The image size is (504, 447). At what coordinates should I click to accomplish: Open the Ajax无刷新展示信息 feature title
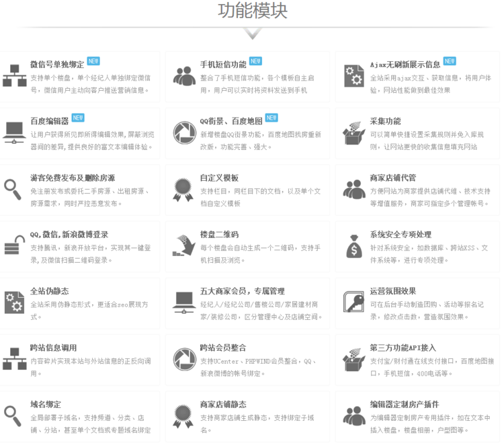pyautogui.click(x=405, y=65)
